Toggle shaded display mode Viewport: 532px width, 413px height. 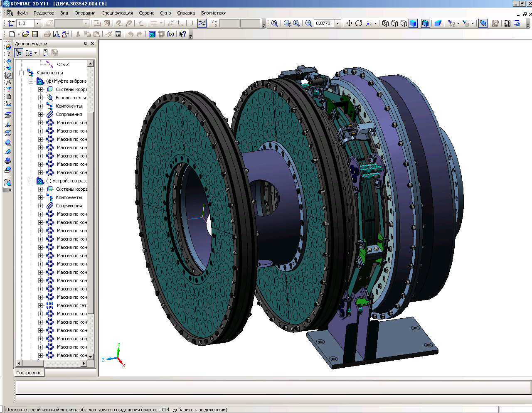click(413, 23)
